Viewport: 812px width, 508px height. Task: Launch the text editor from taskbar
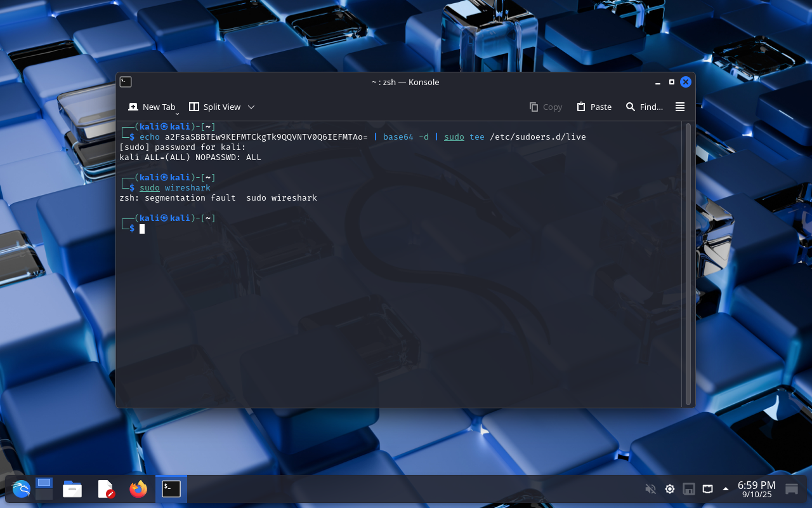click(x=105, y=489)
